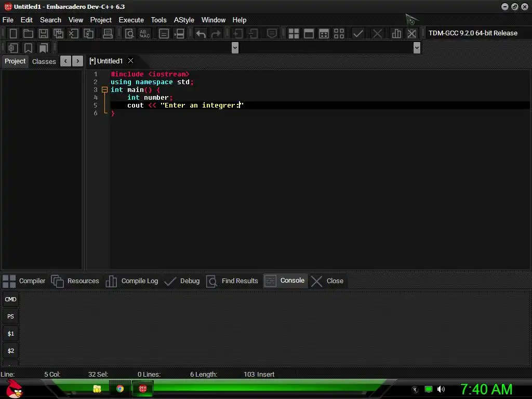Open the class browser dropdown arrow
Viewport: 532px width, 399px height.
[235, 48]
